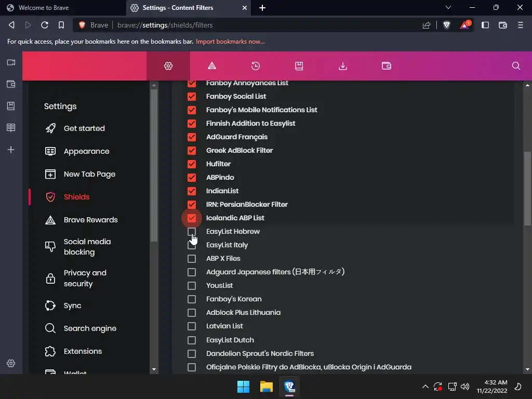Open the reading list icon in the sidebar
Viewport: 532px width, 399px height.
coord(11,128)
